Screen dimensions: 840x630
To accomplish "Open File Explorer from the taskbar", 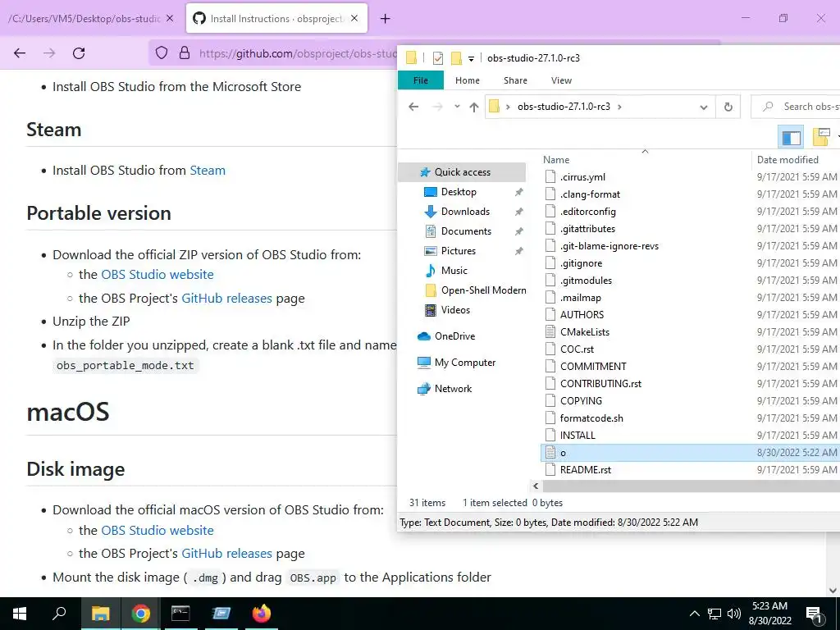I will click(x=100, y=614).
